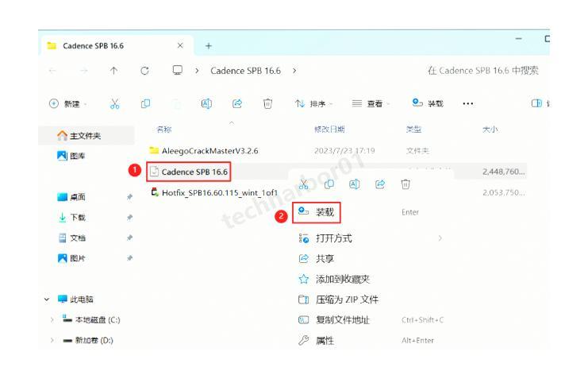Sort by 名称 column header
Viewport: 588px width, 379px height.
click(164, 130)
